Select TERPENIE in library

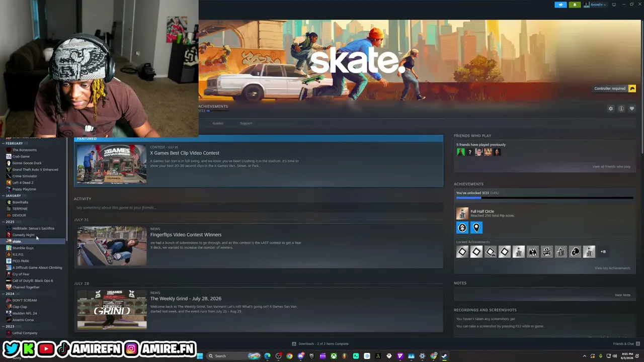[20, 209]
